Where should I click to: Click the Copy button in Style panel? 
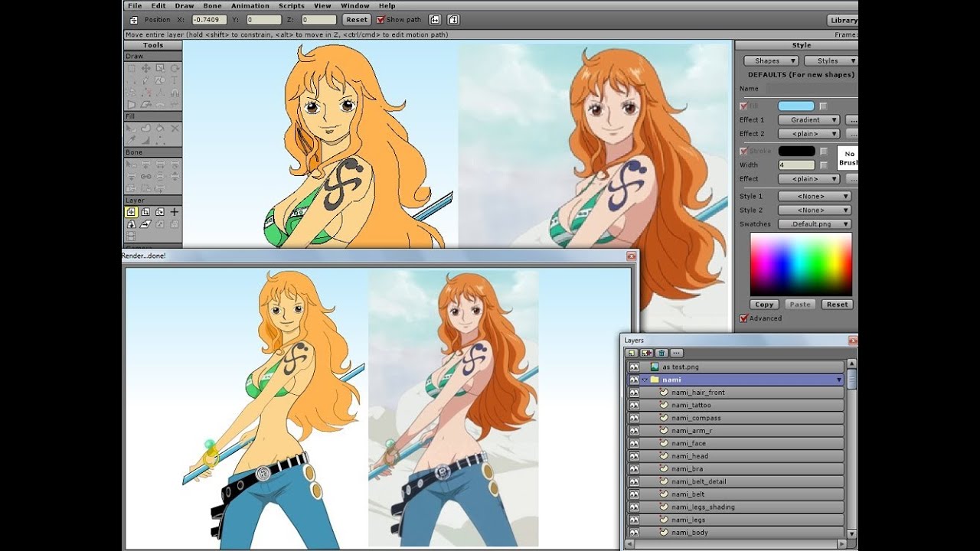tap(764, 304)
